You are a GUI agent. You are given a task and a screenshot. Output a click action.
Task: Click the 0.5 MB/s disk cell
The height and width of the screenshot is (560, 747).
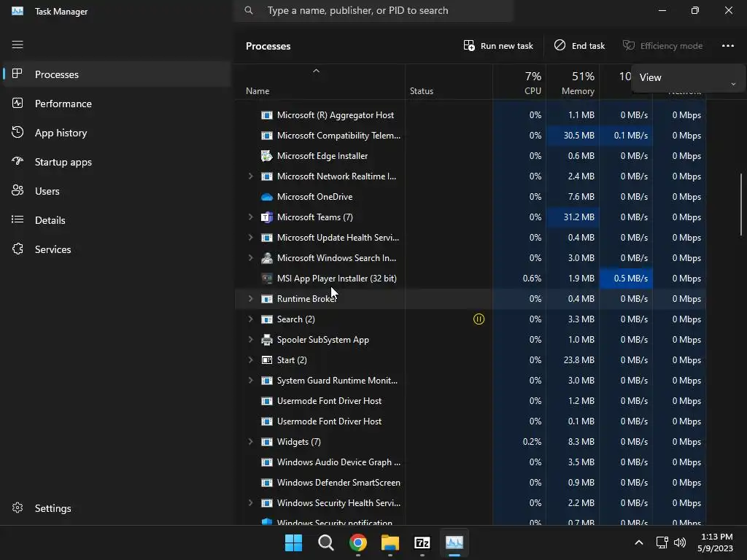click(626, 279)
